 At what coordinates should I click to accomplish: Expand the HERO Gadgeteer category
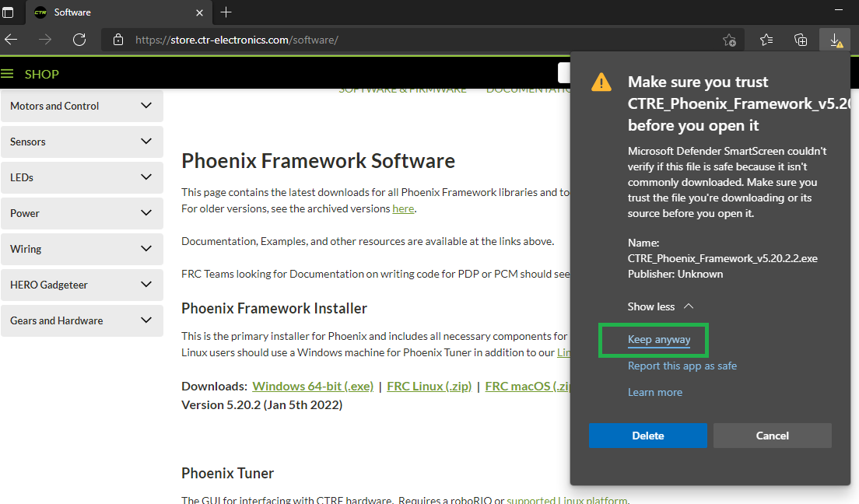[x=82, y=285]
